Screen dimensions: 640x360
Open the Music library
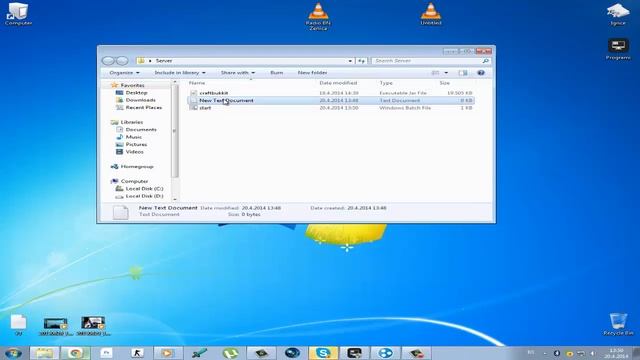[133, 137]
